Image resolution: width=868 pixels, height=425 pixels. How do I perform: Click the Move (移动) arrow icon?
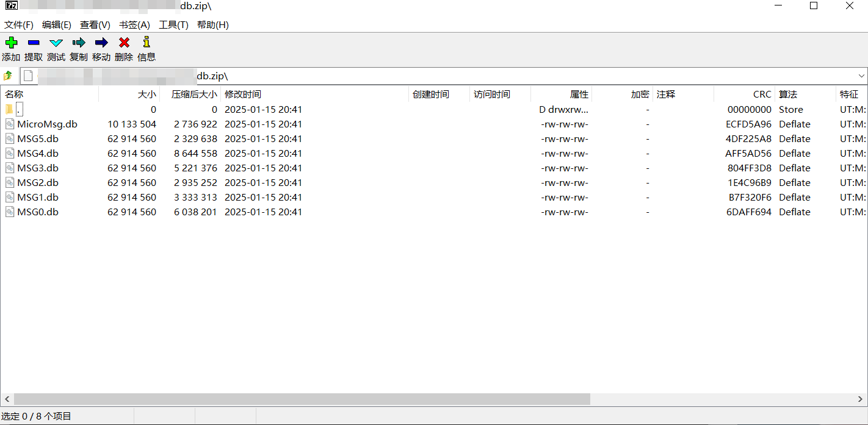point(101,43)
